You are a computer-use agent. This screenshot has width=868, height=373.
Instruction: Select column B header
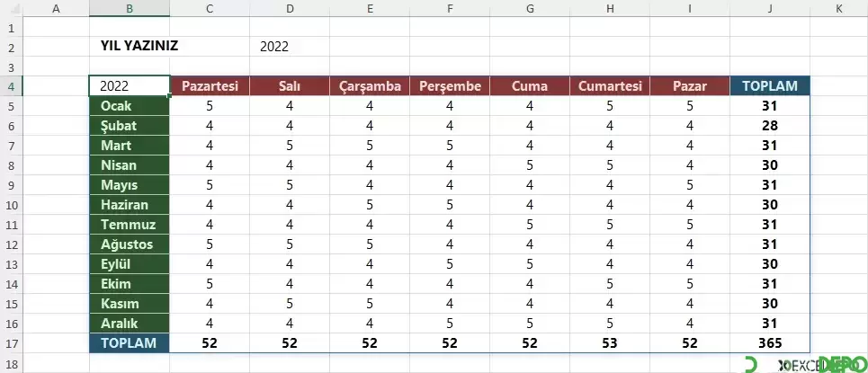tap(129, 8)
